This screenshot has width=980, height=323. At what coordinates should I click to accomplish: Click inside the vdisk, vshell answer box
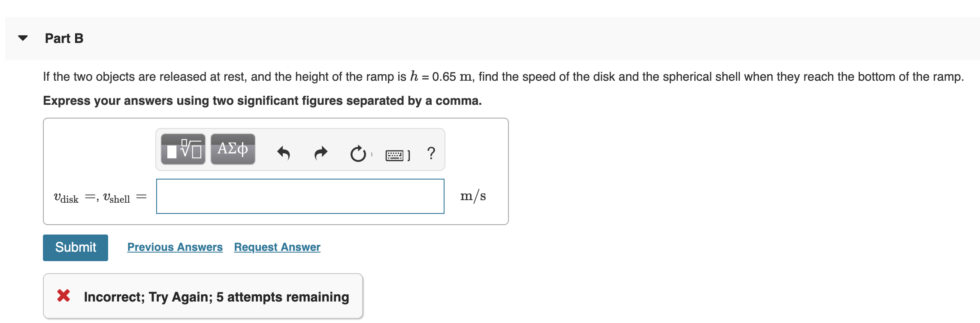tap(300, 196)
